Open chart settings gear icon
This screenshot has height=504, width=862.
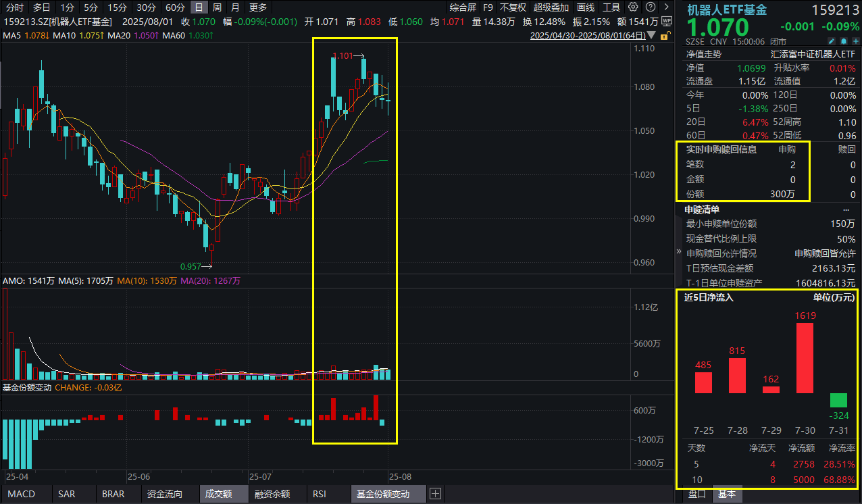(x=632, y=7)
